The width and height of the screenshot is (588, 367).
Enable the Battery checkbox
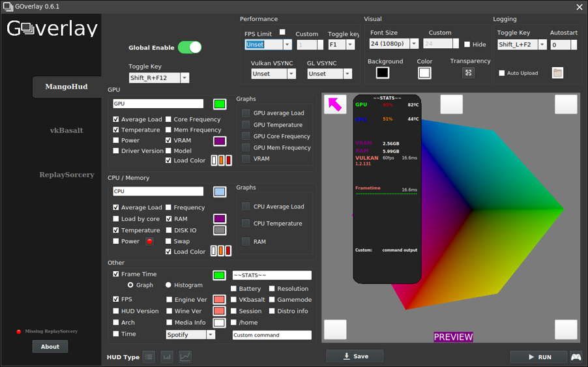pos(233,288)
